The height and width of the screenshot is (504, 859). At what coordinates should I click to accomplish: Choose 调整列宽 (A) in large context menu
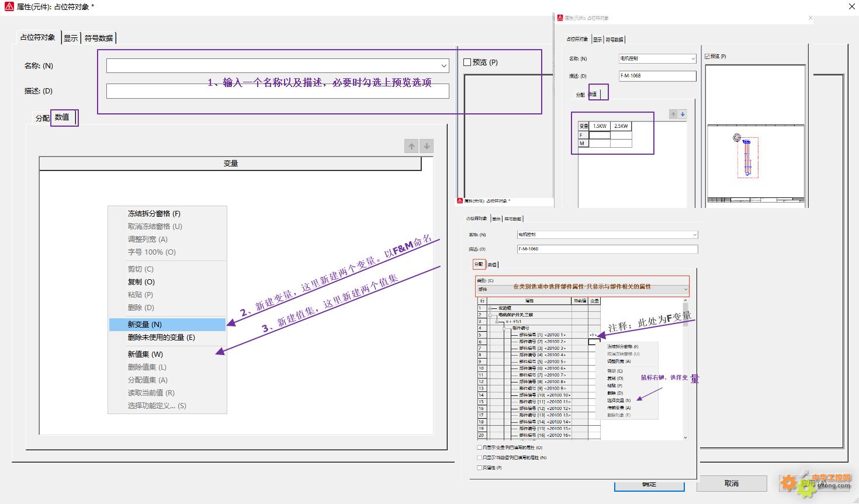point(167,239)
